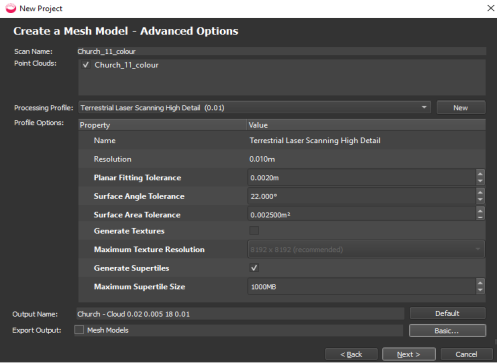
Task: Click the New profile button
Action: (x=461, y=108)
